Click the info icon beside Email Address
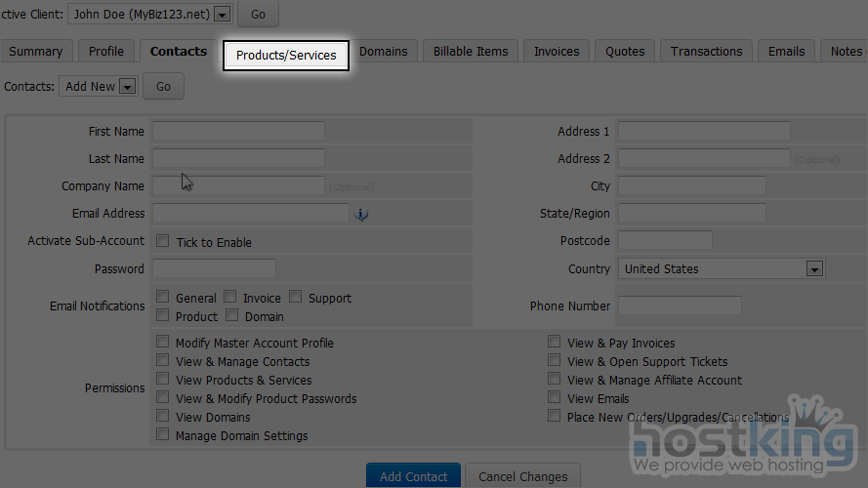Screen dimensions: 868x488 click(x=361, y=215)
